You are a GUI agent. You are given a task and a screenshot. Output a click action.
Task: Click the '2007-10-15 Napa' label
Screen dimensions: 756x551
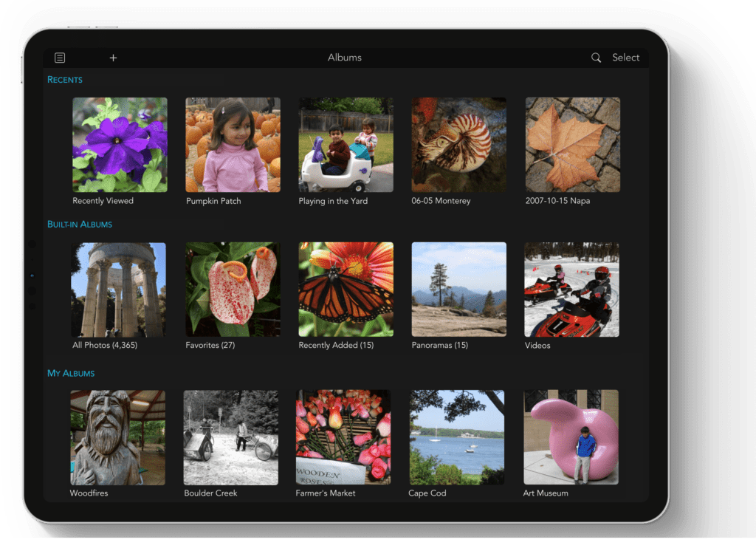point(558,201)
